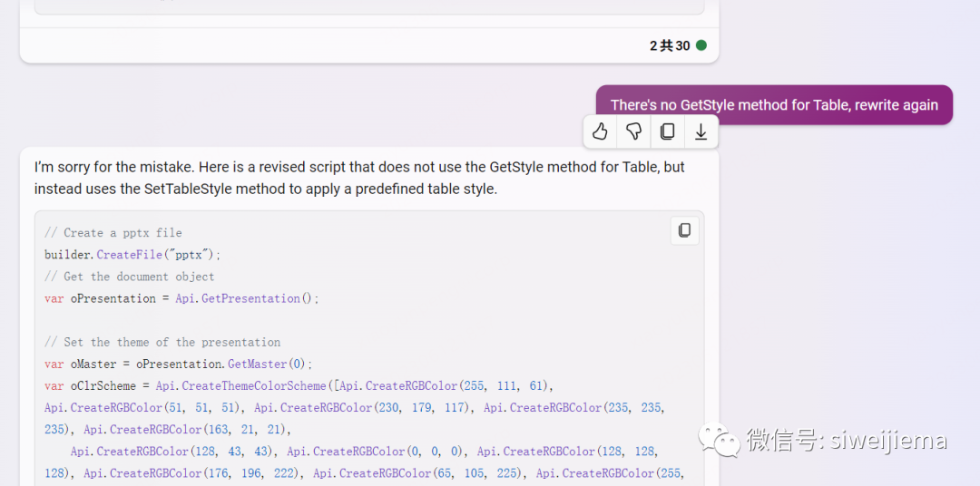Image resolution: width=980 pixels, height=486 pixels.
Task: Click the thumbs up like icon
Action: point(600,131)
